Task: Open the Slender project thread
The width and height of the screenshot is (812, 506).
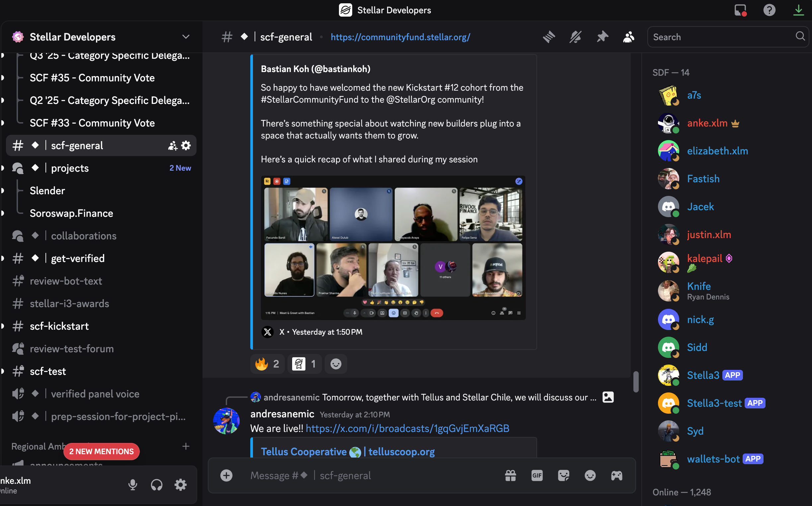Action: (x=47, y=191)
